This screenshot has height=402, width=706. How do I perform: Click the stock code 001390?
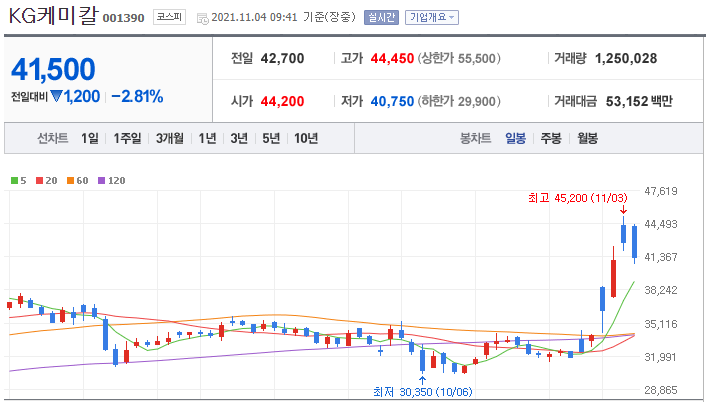(124, 18)
